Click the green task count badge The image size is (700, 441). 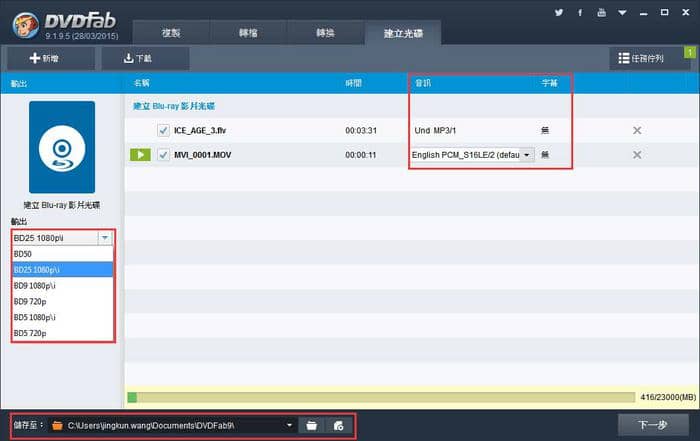pos(690,52)
